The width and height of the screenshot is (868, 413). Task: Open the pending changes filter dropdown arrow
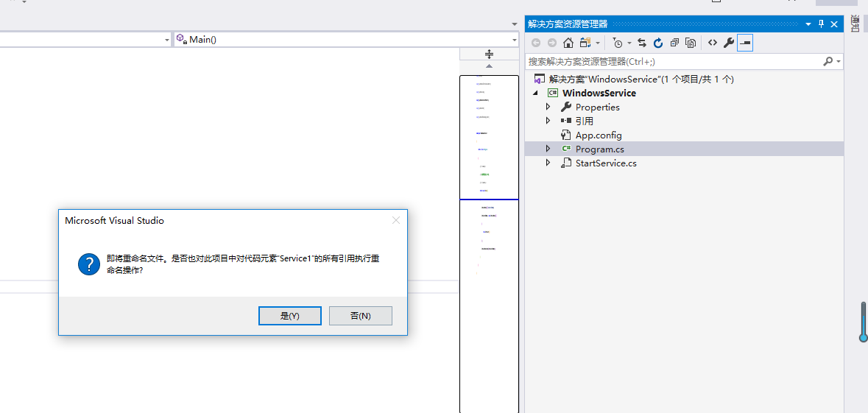coord(629,43)
